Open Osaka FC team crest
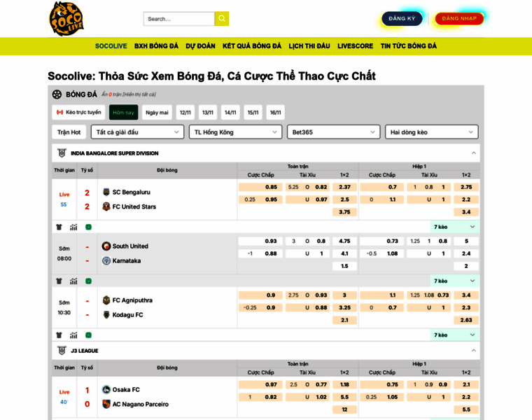The height and width of the screenshot is (420, 532). pos(106,389)
